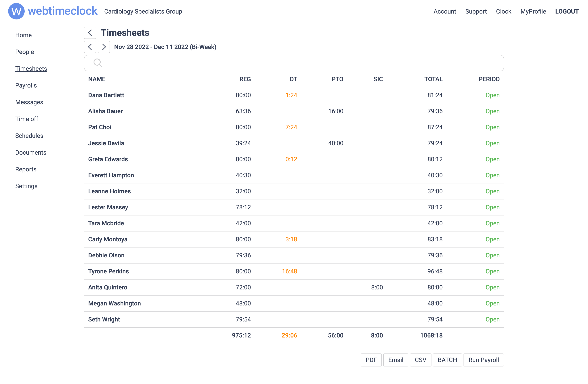
Task: Open Dana Bartlett's timesheet row
Action: [x=106, y=95]
